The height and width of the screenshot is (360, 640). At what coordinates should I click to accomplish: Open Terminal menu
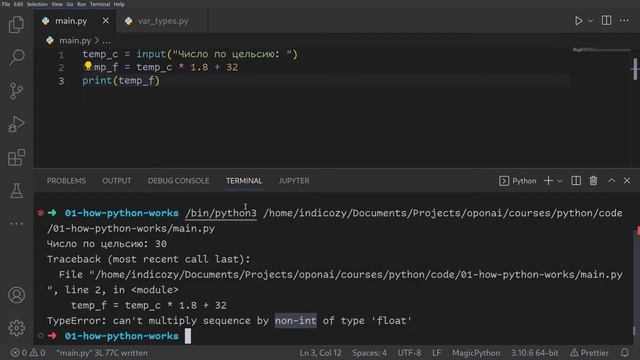pos(100,4)
